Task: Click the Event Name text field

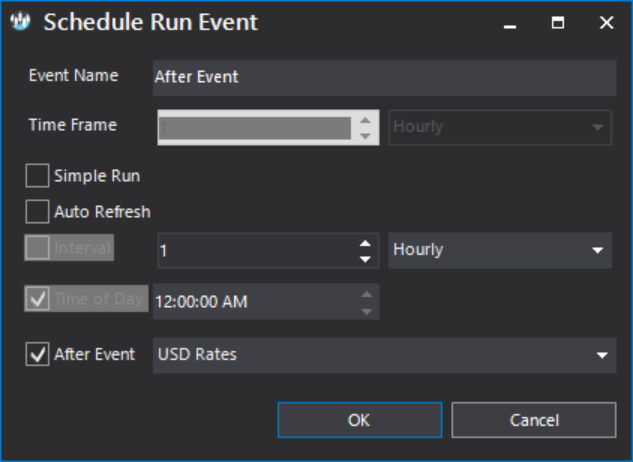Action: [x=384, y=78]
